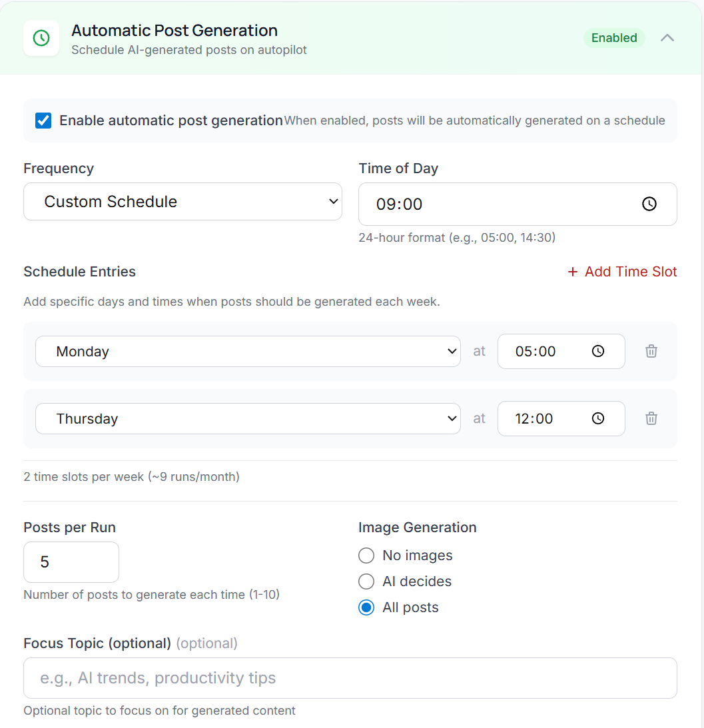Select the AI decides option
Image resolution: width=704 pixels, height=728 pixels.
[x=366, y=581]
